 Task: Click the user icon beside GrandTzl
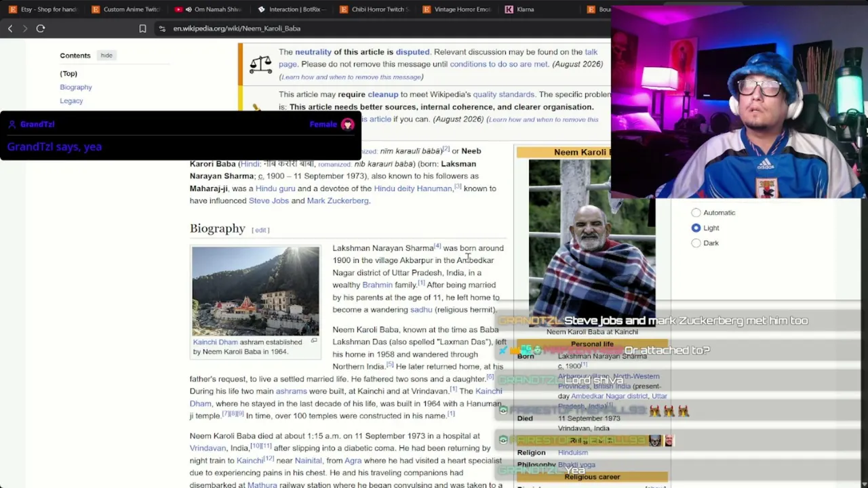12,125
